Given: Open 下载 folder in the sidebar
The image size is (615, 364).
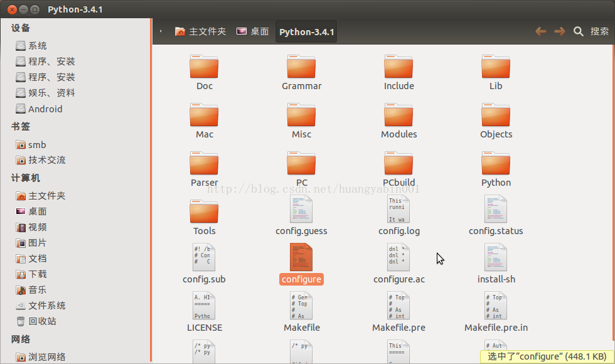Looking at the screenshot, I should pos(31,274).
